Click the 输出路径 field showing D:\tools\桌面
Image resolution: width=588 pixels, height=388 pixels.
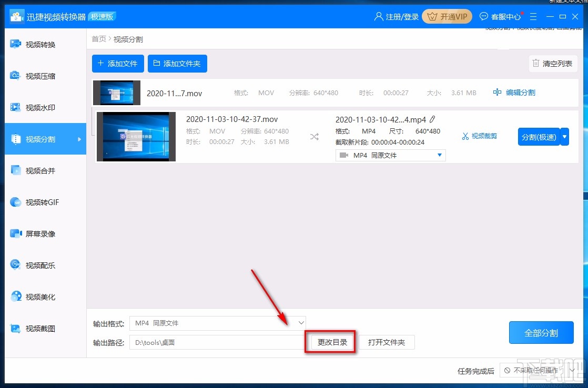pyautogui.click(x=217, y=342)
